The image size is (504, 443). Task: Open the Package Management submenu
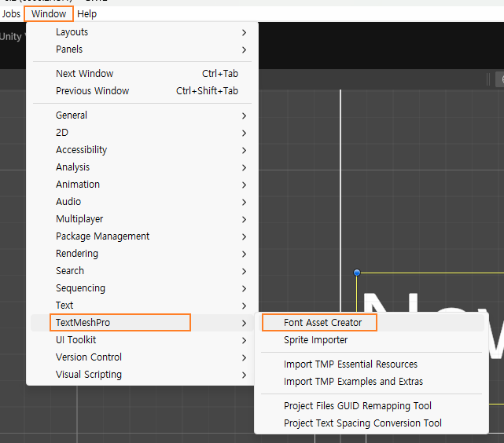point(142,236)
